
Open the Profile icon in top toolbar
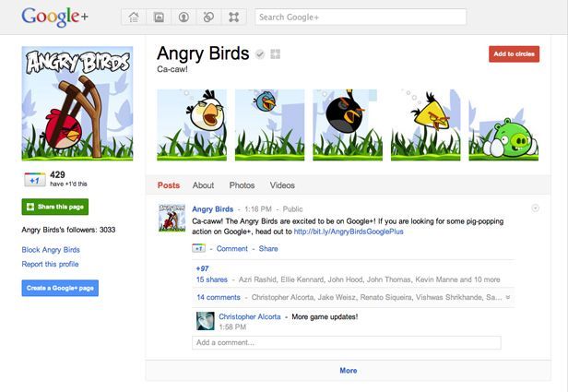184,17
